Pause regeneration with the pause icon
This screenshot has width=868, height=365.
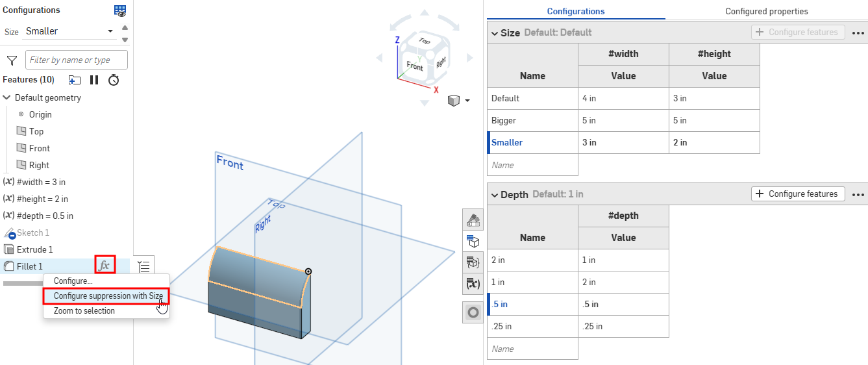(94, 80)
